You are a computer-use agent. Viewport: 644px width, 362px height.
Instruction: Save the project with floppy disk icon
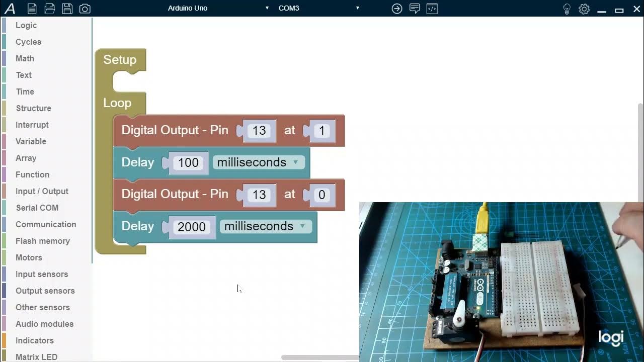pyautogui.click(x=67, y=9)
